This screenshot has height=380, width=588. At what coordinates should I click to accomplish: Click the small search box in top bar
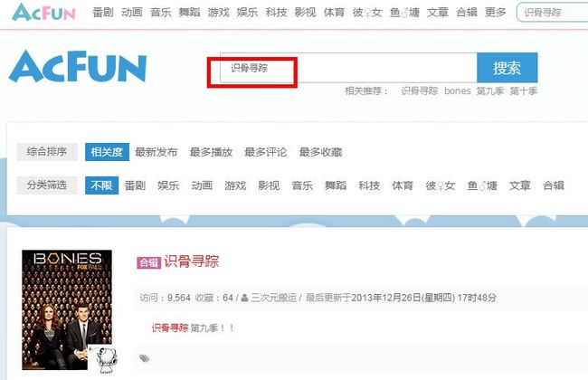coord(552,13)
